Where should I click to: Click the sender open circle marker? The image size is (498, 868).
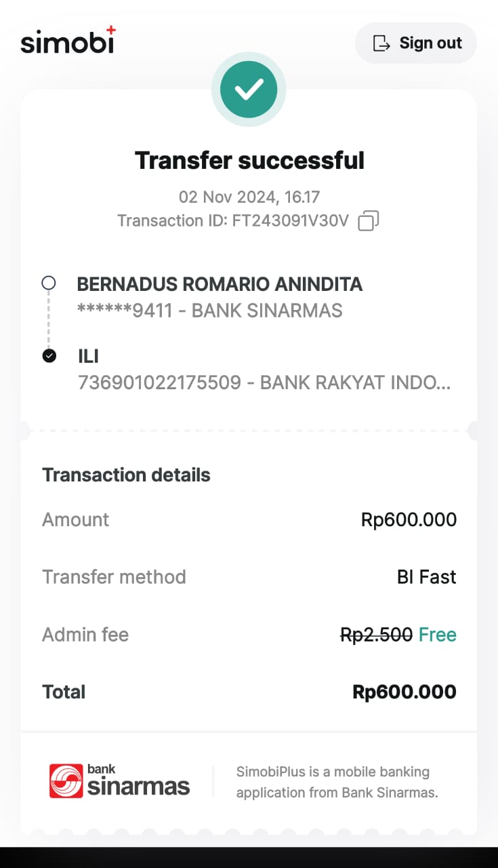(x=49, y=283)
